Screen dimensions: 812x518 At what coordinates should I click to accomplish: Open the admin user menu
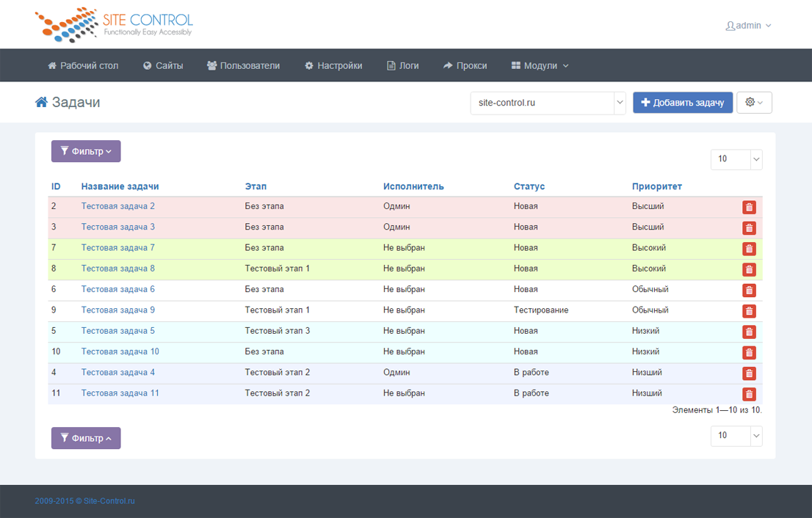pyautogui.click(x=748, y=26)
